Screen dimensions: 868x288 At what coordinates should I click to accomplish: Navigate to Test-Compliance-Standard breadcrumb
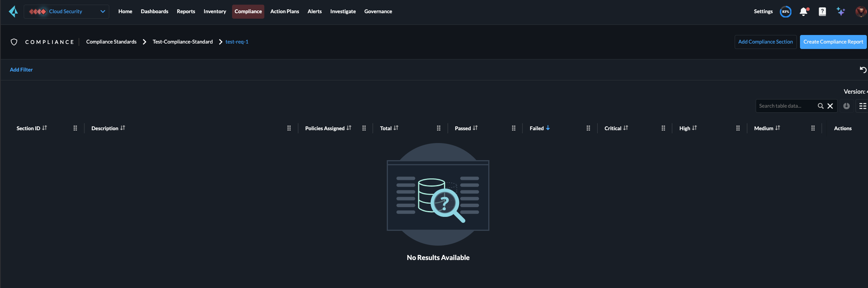(183, 42)
